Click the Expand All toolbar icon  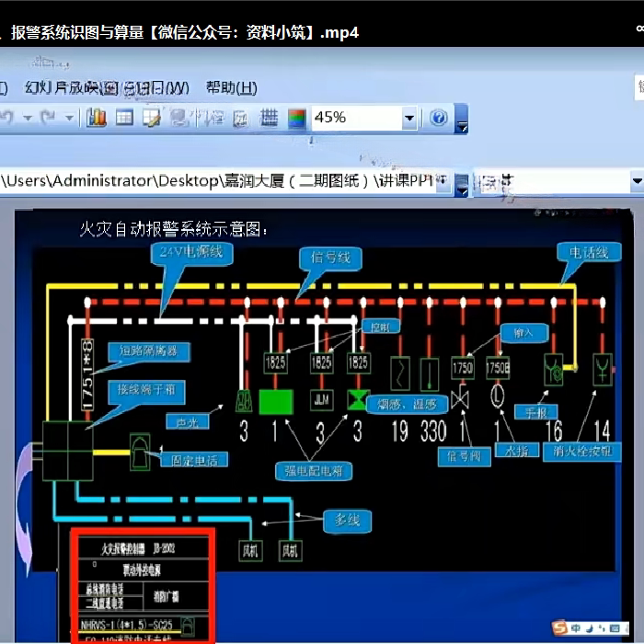pos(213,119)
